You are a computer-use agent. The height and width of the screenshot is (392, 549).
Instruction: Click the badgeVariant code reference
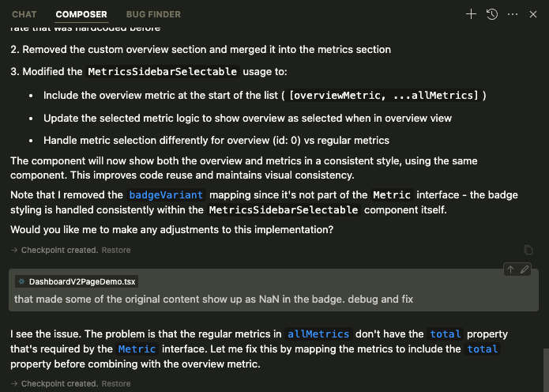point(166,194)
